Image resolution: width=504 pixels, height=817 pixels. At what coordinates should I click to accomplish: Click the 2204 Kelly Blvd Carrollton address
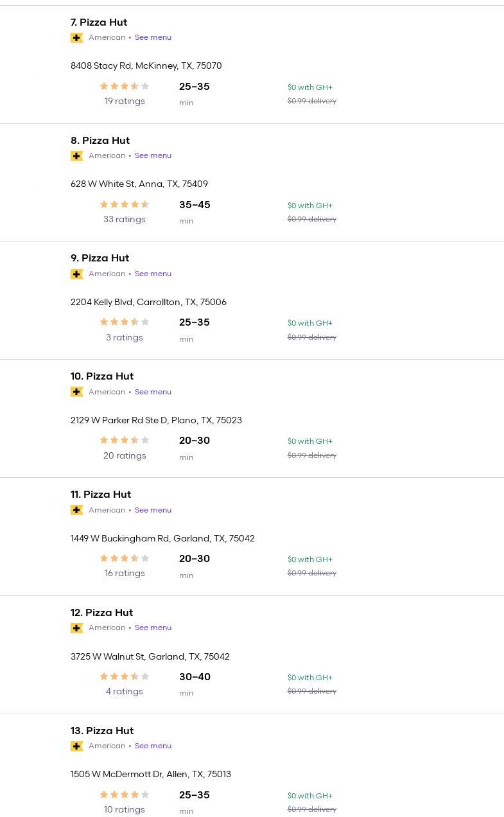[148, 302]
